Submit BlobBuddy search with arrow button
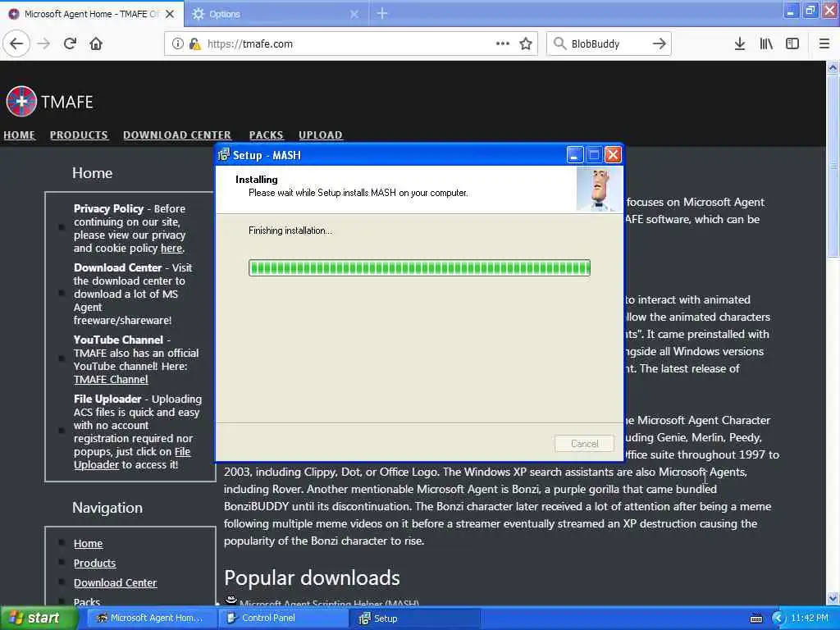 [659, 43]
